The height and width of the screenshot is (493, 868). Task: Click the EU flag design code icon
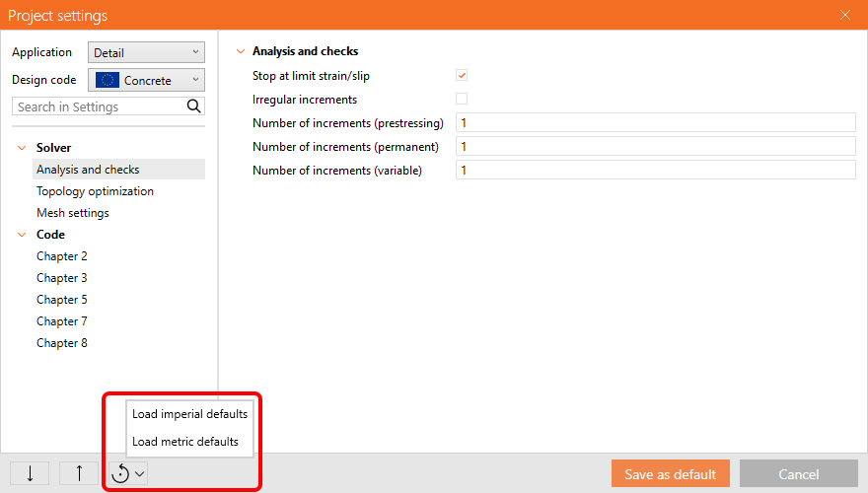(108, 80)
